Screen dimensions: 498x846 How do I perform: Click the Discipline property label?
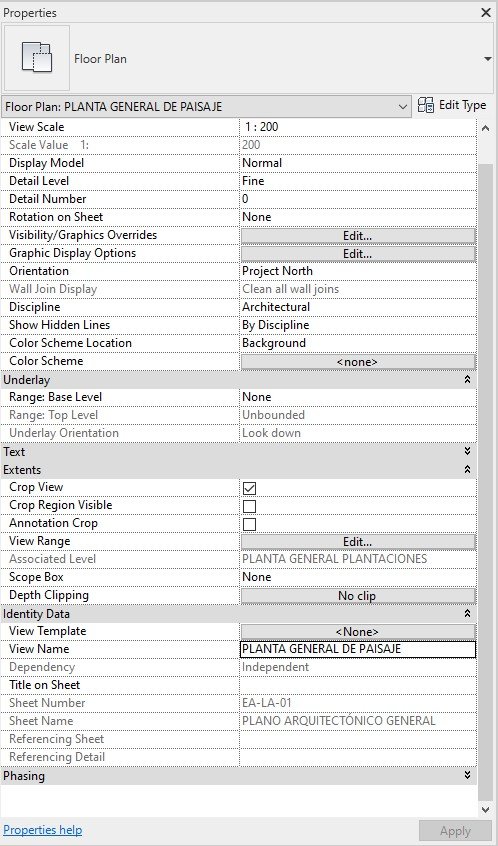click(35, 307)
